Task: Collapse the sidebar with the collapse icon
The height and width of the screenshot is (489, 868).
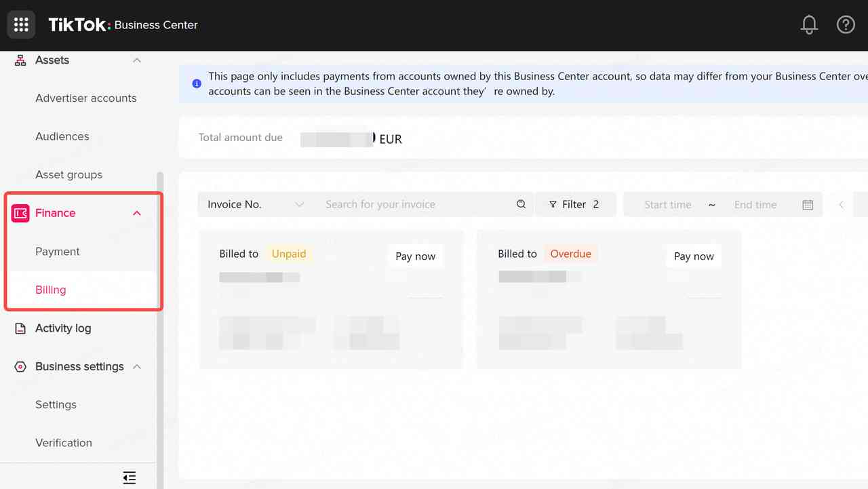Action: (x=129, y=477)
